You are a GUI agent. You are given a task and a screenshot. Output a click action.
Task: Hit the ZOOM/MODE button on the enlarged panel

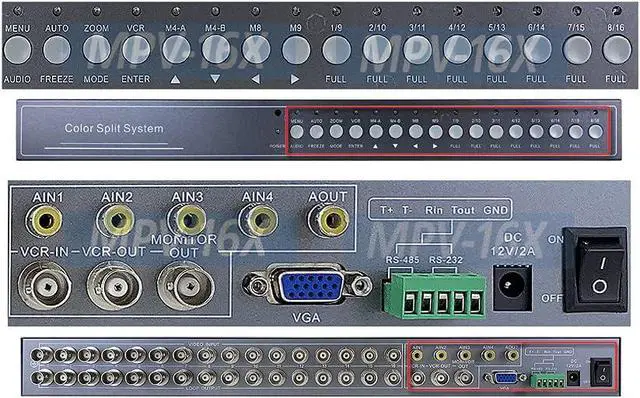click(96, 50)
